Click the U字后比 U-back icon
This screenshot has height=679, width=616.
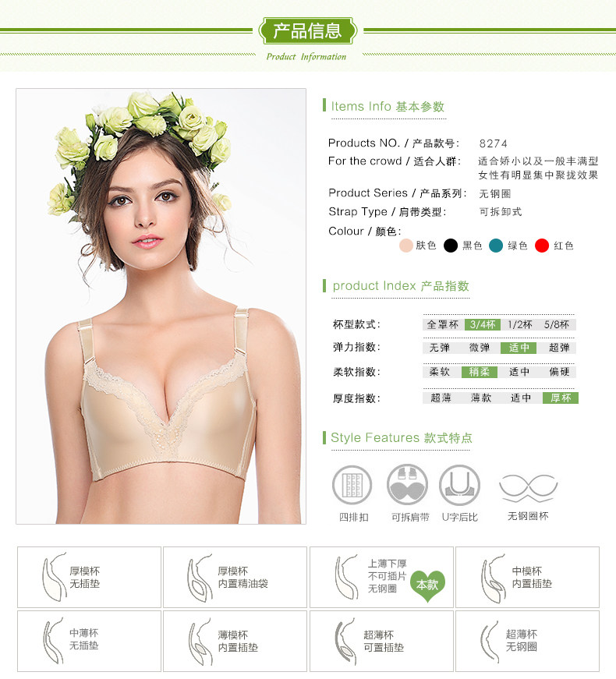(459, 486)
